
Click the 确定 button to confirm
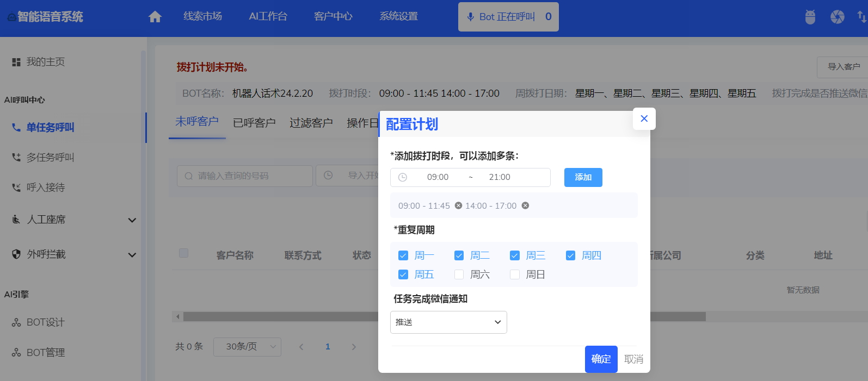coord(601,359)
